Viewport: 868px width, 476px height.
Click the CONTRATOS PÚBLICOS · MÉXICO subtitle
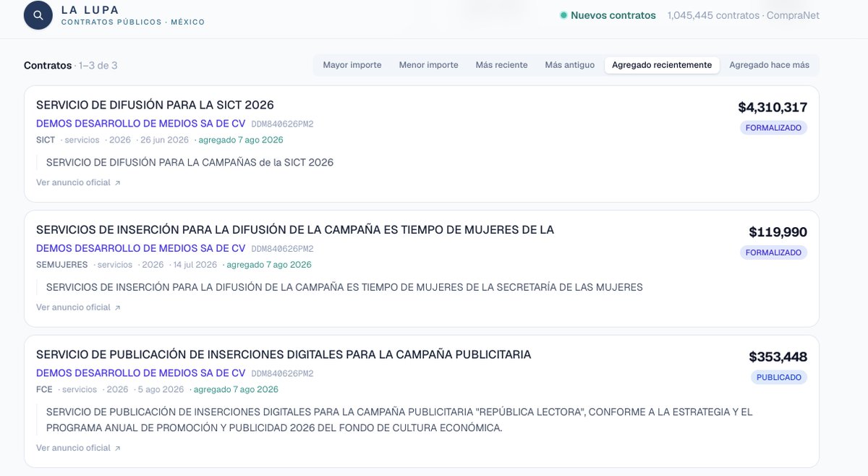133,22
